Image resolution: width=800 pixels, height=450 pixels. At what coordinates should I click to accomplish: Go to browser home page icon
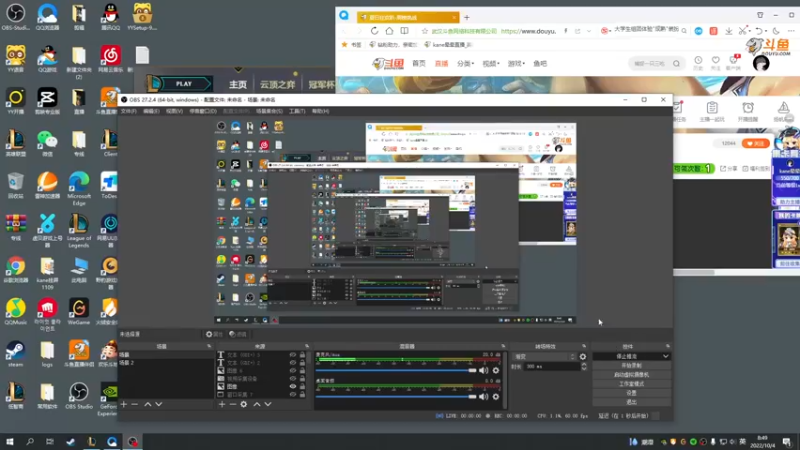tap(389, 31)
